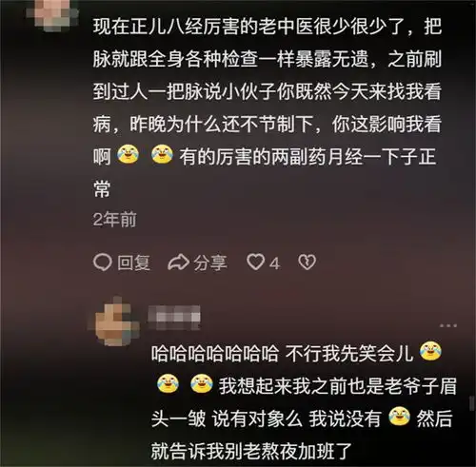Click the like count 4
Viewport: 476px width, 467px height.
[274, 263]
